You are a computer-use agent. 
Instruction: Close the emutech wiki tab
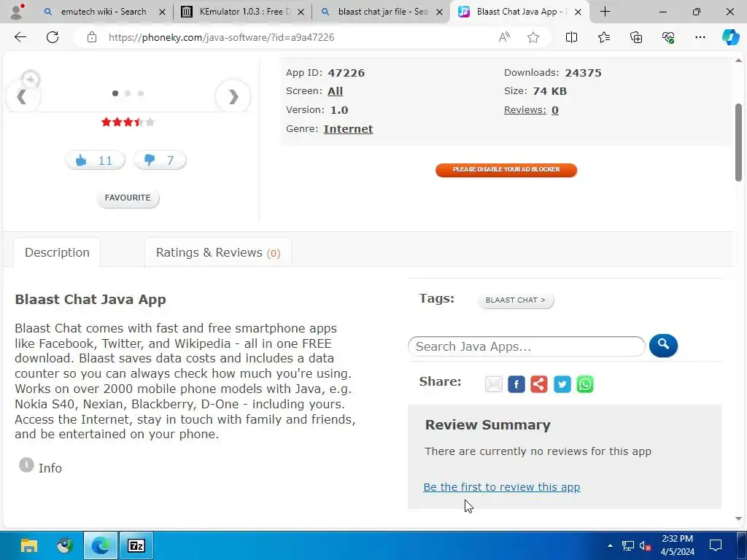pyautogui.click(x=162, y=12)
